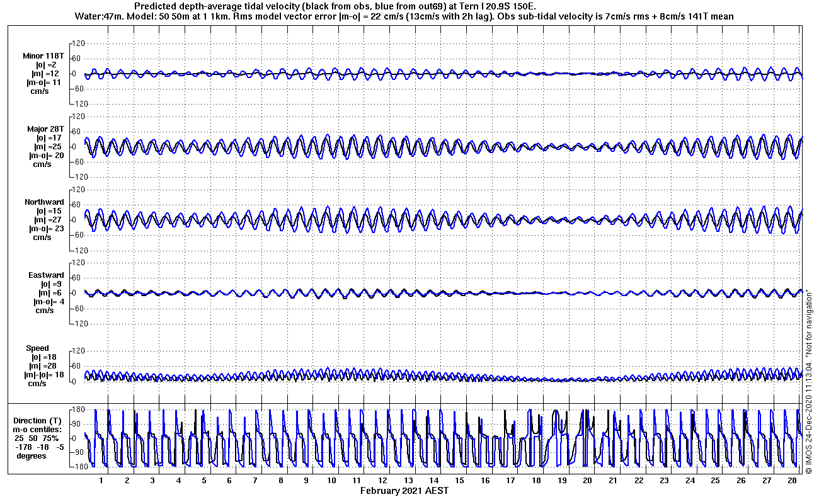The height and width of the screenshot is (504, 819).
Task: Click the '120' top tick of Minor panel
Action: [78, 43]
